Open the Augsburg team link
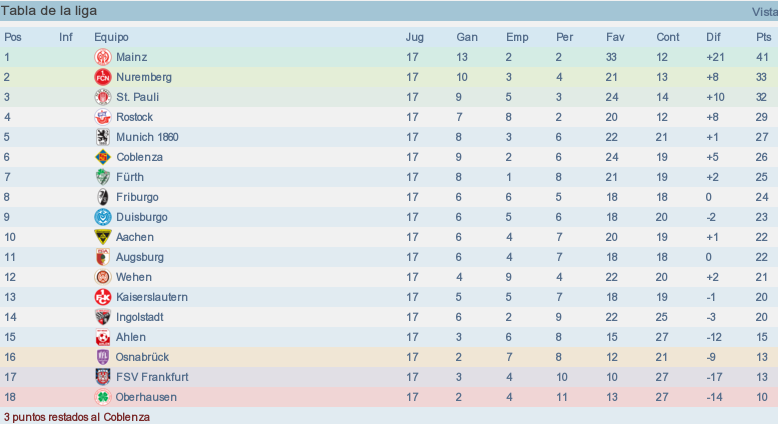The height and width of the screenshot is (424, 778). pos(139,257)
